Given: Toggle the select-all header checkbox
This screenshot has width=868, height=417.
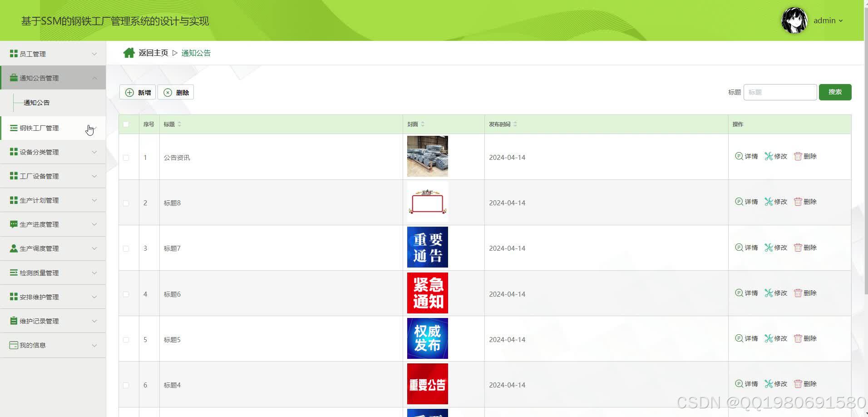Looking at the screenshot, I should tap(126, 124).
